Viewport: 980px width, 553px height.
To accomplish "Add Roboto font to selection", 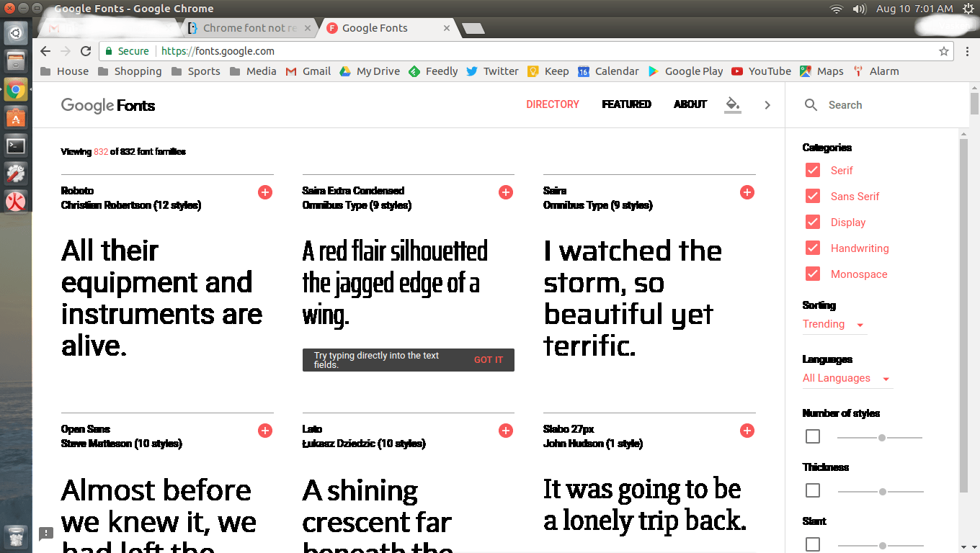I will 265,192.
